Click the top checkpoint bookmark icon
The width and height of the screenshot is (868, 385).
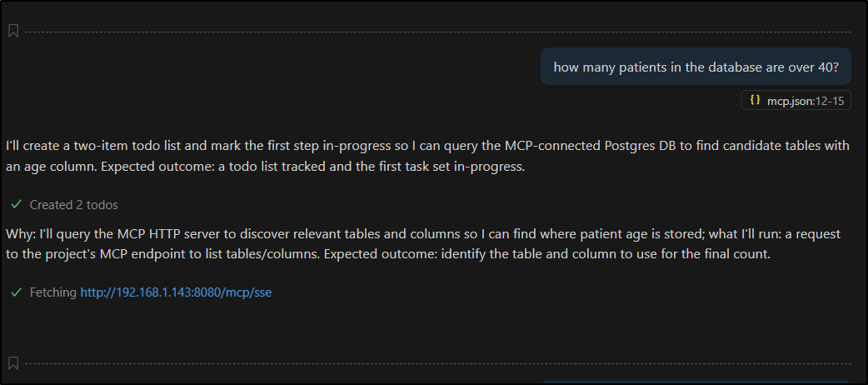tap(13, 32)
